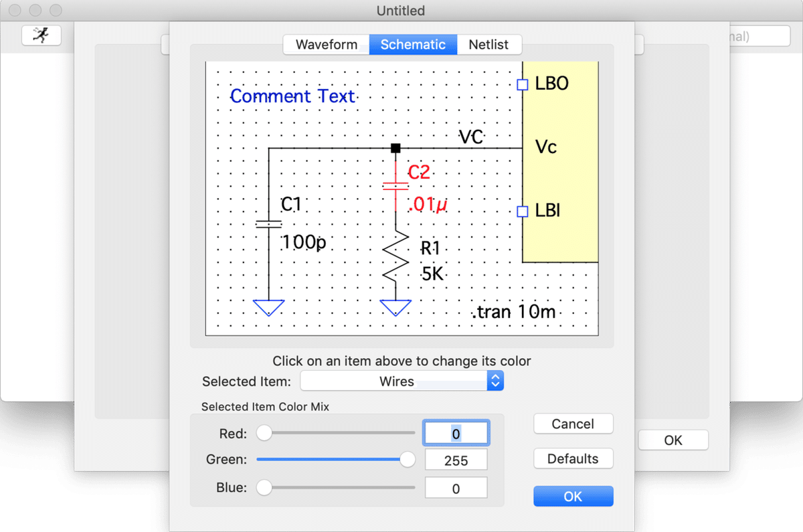This screenshot has width=803, height=532.
Task: Click the ground symbol below C1
Action: (268, 308)
